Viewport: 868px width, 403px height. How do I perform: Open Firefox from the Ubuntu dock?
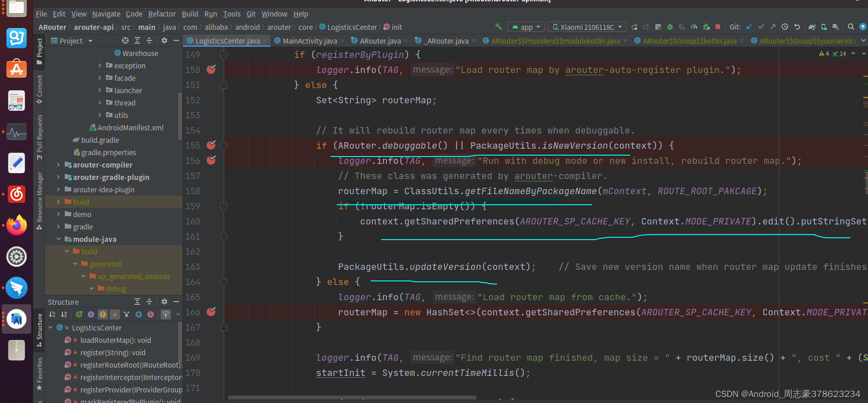pyautogui.click(x=17, y=225)
